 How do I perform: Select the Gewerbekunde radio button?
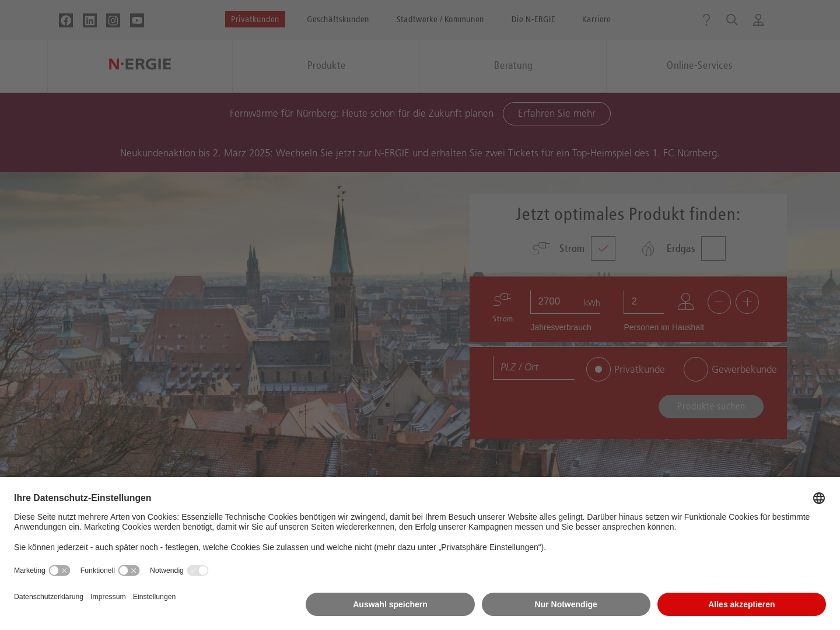click(696, 369)
